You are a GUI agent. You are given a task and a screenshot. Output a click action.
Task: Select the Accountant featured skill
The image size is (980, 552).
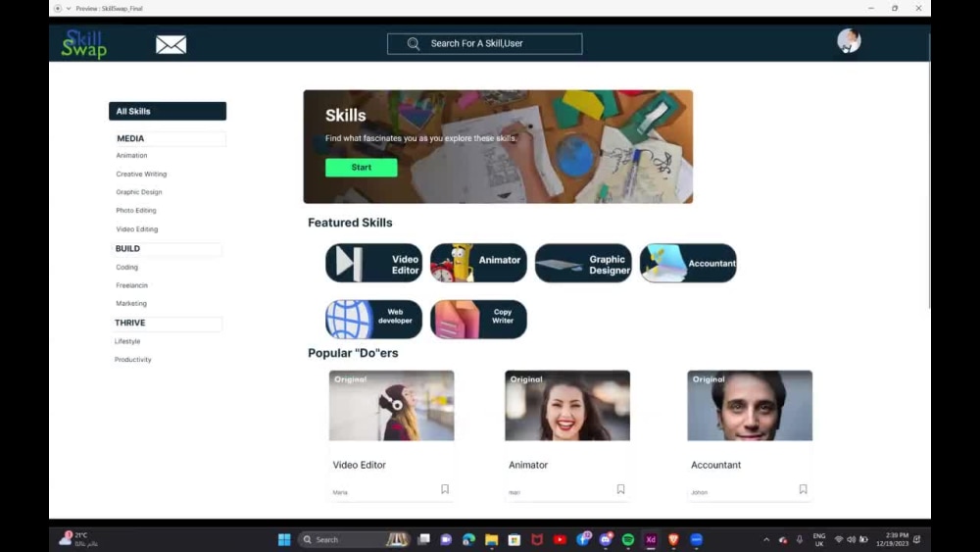[x=688, y=263]
